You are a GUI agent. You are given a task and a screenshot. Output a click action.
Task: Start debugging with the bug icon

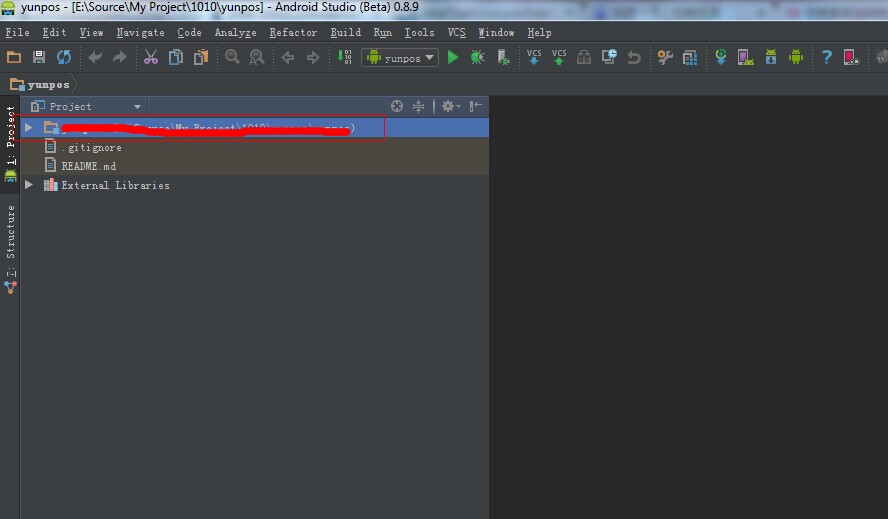click(477, 57)
